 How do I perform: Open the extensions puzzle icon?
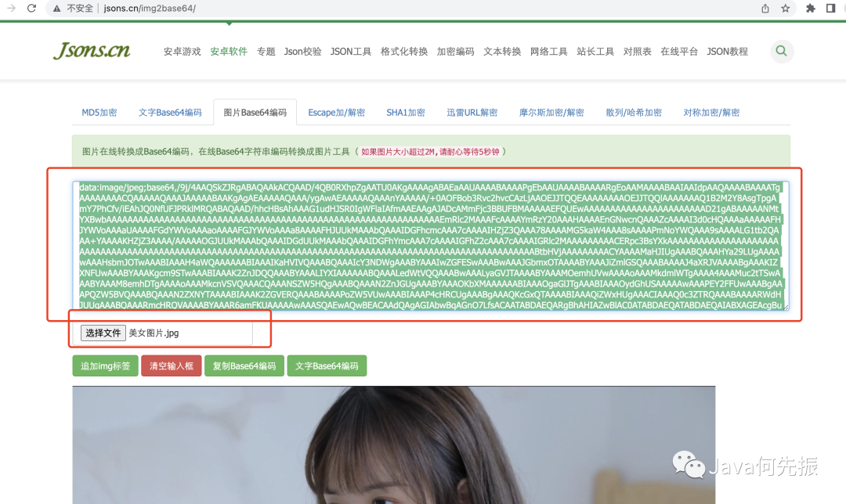coord(811,8)
